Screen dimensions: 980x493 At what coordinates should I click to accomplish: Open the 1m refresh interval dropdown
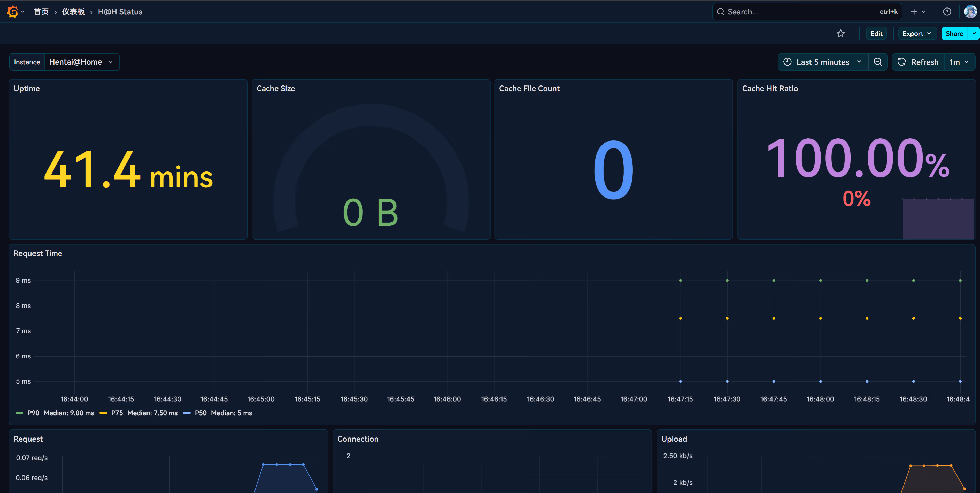click(959, 62)
